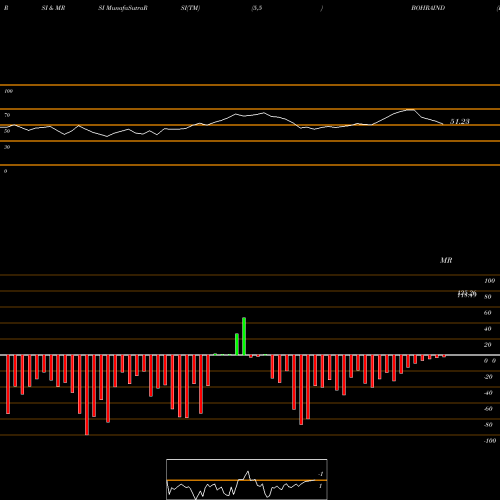Click the 'SI(TM)' header text
Viewport: 500px width, 500px height.
click(x=190, y=8)
